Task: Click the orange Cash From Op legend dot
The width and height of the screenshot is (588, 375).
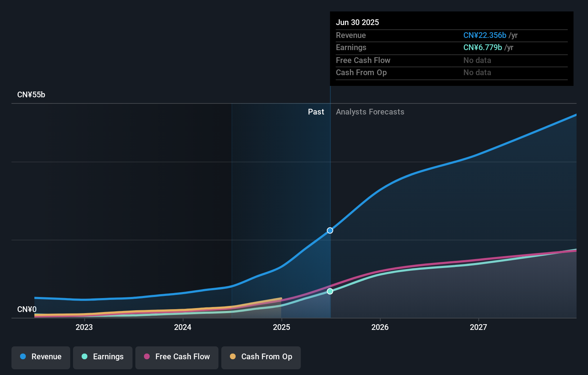Action: coord(233,357)
